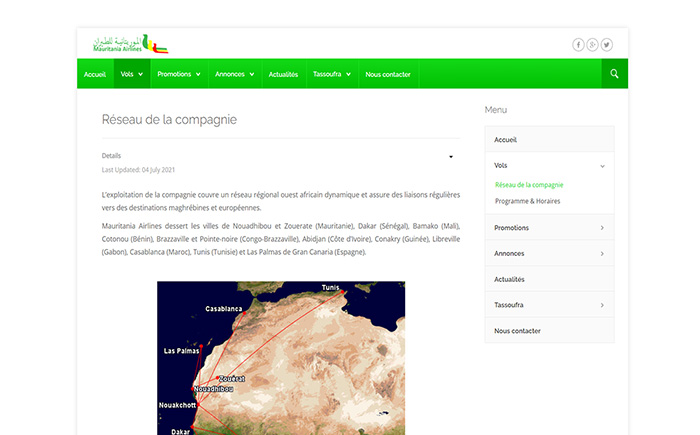Open Réseau de la compagnie side link
Screen dimensions: 700x435
[x=529, y=185]
